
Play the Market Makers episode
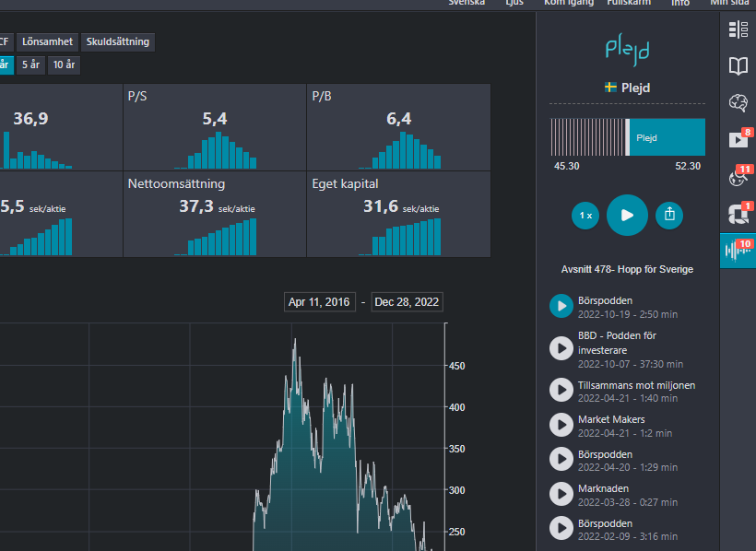click(x=561, y=425)
